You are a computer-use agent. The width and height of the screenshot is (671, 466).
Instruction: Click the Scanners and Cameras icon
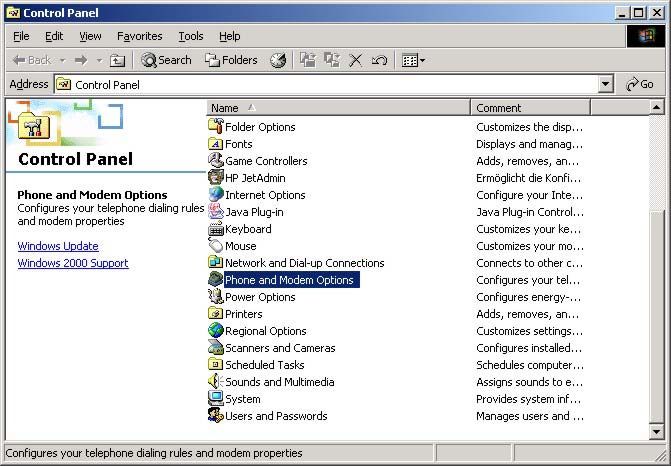(x=216, y=347)
